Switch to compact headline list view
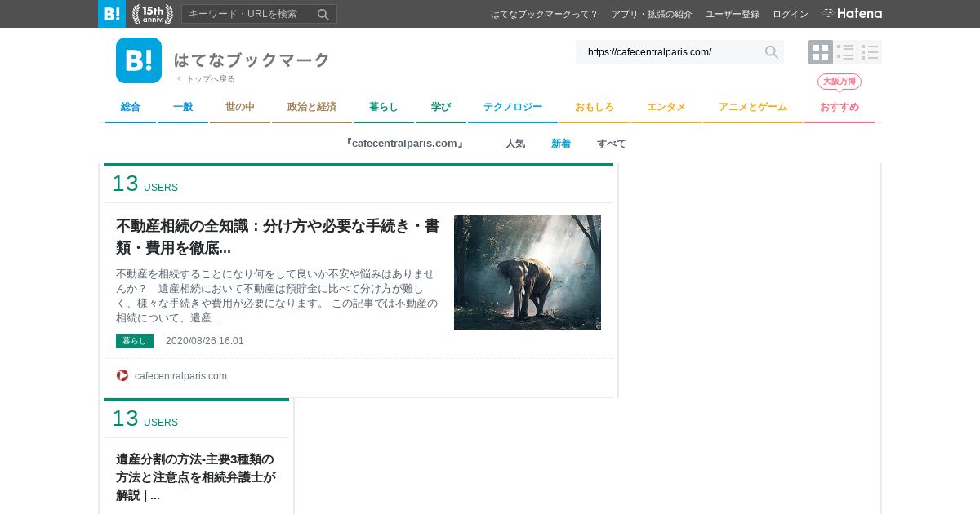Viewport: 980px width, 514px height. [870, 52]
